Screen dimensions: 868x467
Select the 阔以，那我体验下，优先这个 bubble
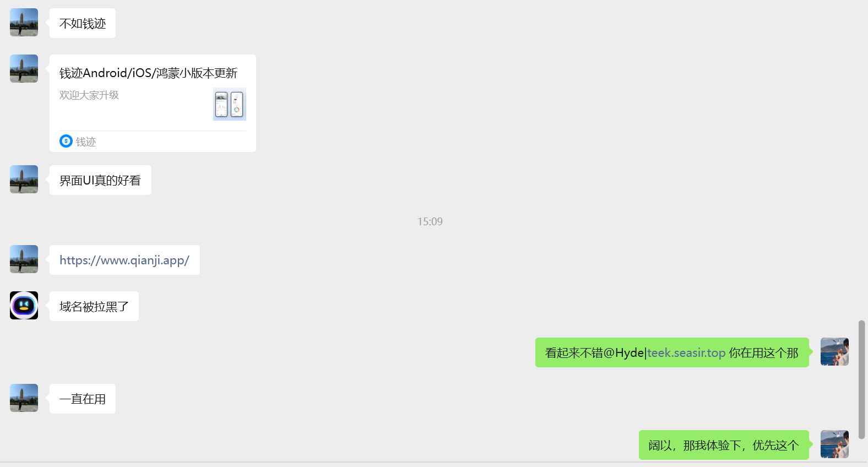coord(724,445)
